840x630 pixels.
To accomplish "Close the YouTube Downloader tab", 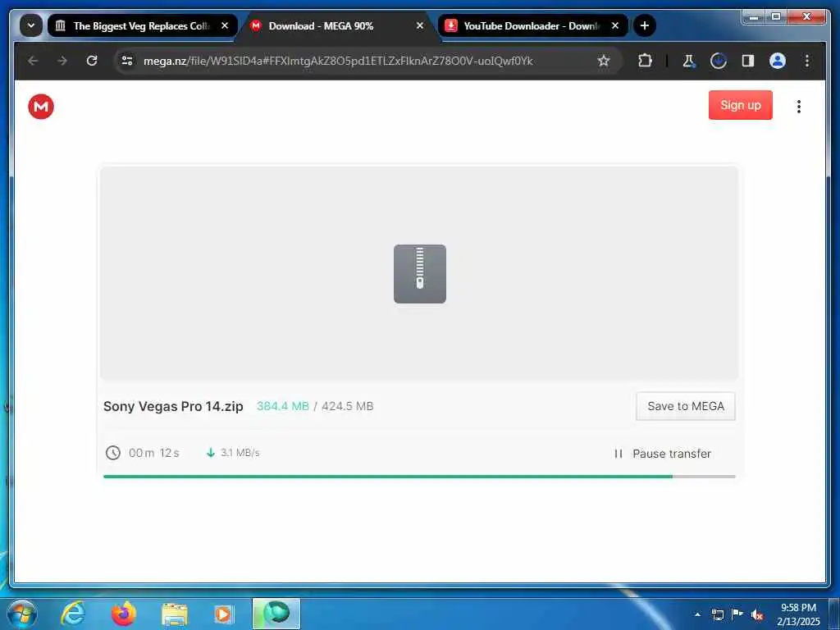I will pyautogui.click(x=615, y=25).
